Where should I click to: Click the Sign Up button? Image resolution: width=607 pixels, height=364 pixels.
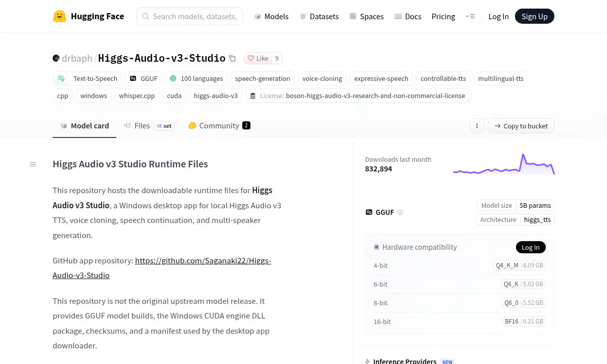click(x=535, y=16)
